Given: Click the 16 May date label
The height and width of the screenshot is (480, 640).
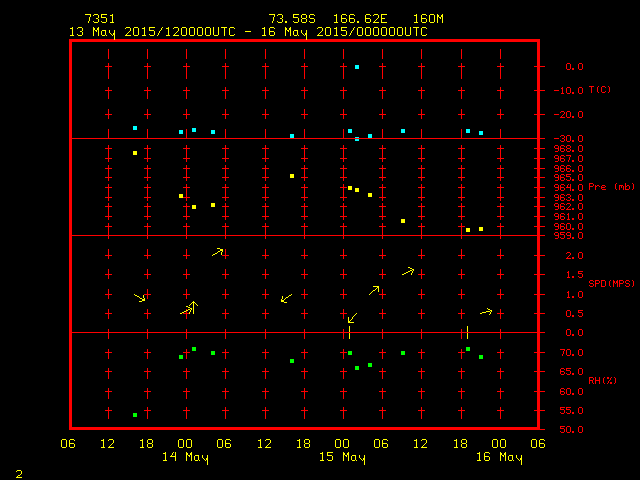Looking at the screenshot, I should tap(498, 458).
